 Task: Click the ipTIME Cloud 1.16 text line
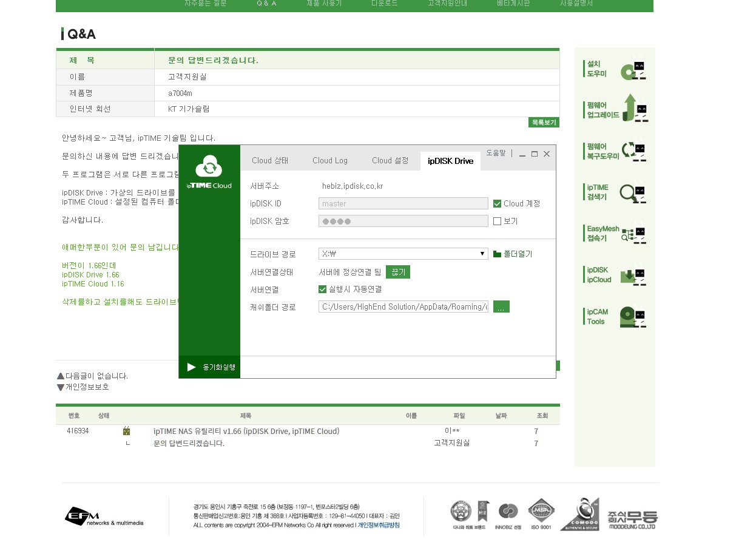pyautogui.click(x=93, y=284)
